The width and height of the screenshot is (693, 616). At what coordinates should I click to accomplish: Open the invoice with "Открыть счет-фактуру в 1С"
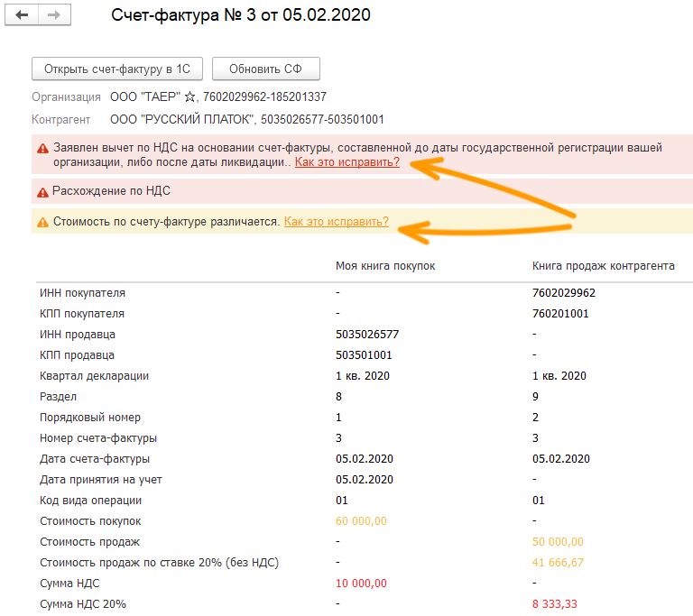[x=117, y=69]
